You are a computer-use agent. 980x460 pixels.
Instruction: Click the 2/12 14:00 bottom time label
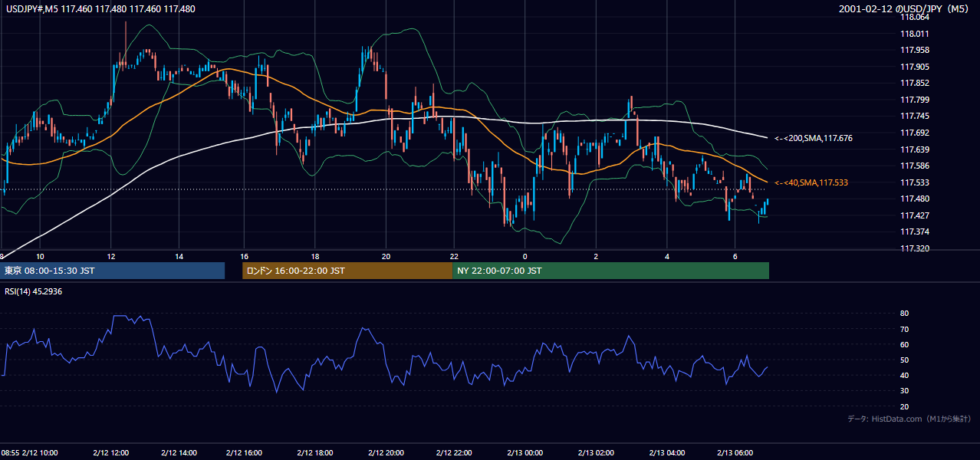pyautogui.click(x=179, y=452)
